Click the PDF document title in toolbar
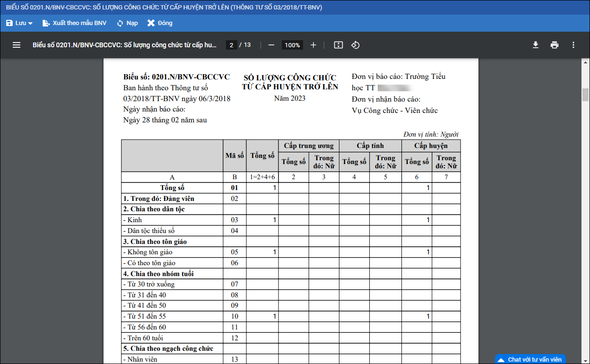Screen dimensions: 590x364 click(x=124, y=45)
